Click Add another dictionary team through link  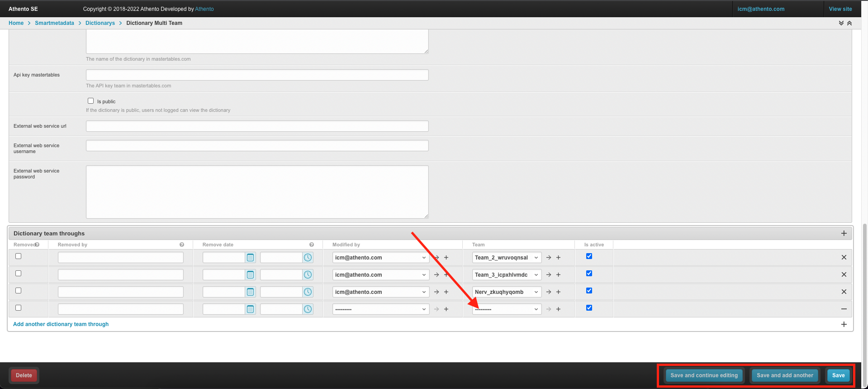click(x=61, y=324)
